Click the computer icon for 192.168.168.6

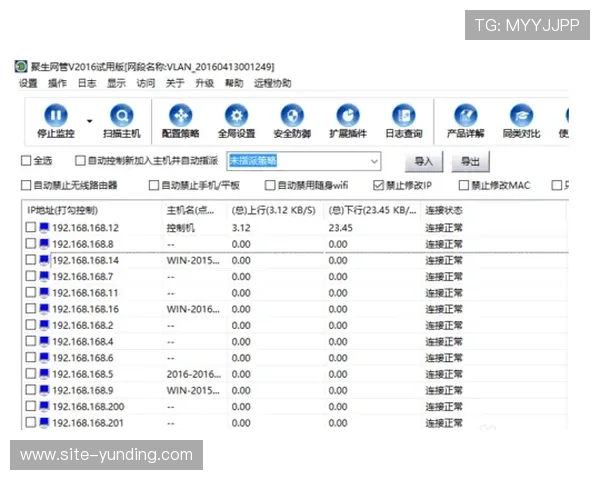pyautogui.click(x=44, y=358)
